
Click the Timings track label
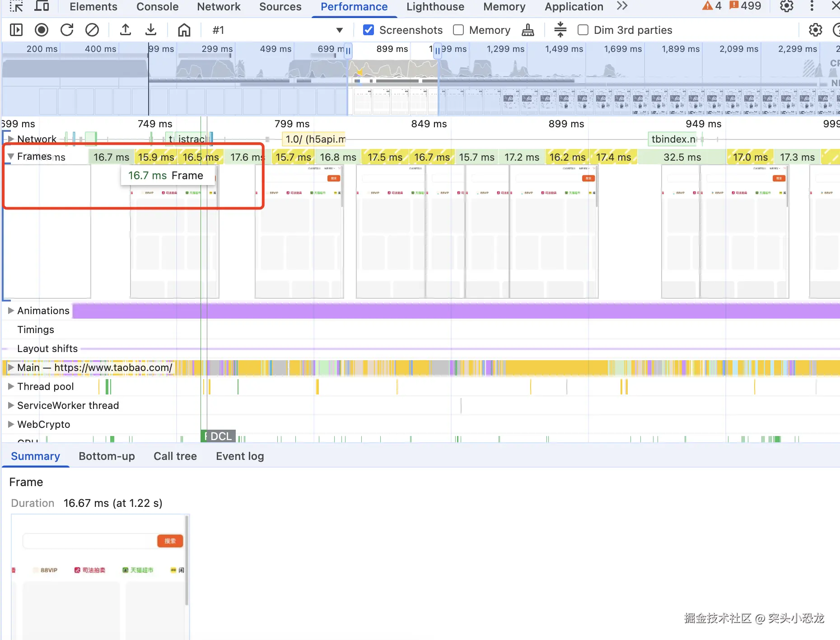click(x=36, y=329)
